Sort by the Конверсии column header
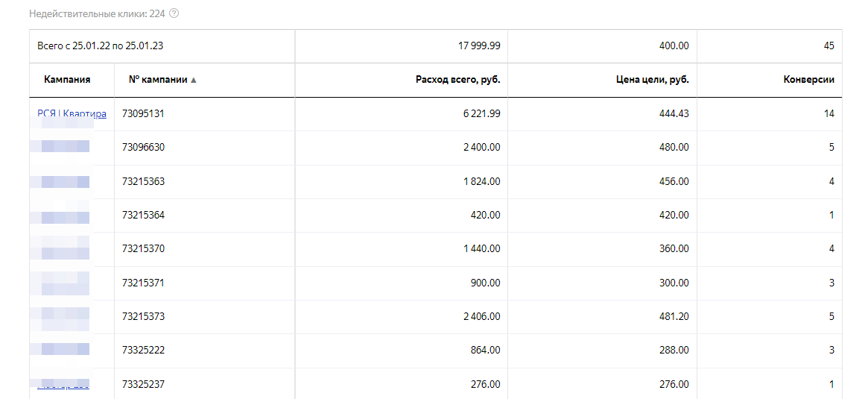This screenshot has height=399, width=868. point(809,79)
